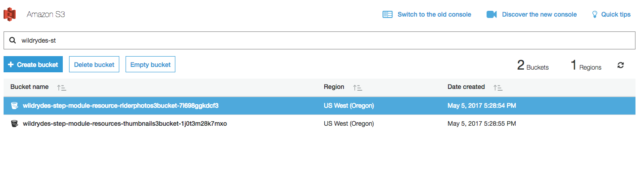Screen dimensions: 644x172
Task: Click the Empty bucket button
Action: coord(150,65)
